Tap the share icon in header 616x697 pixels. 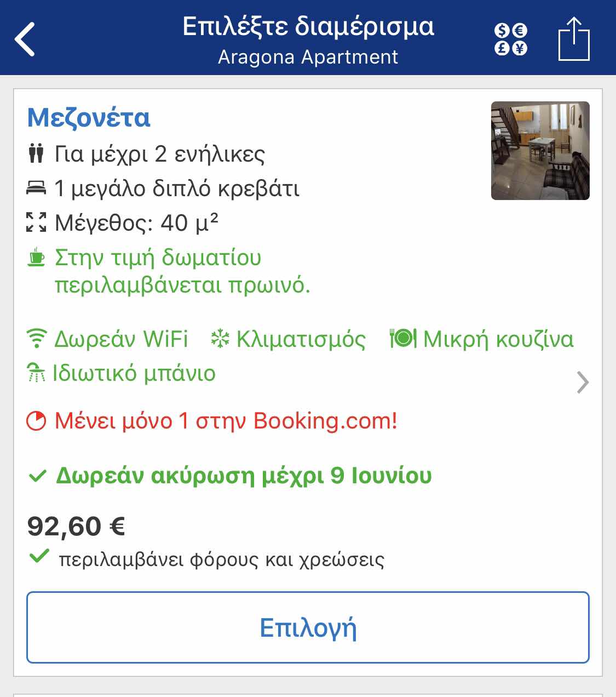tap(574, 38)
